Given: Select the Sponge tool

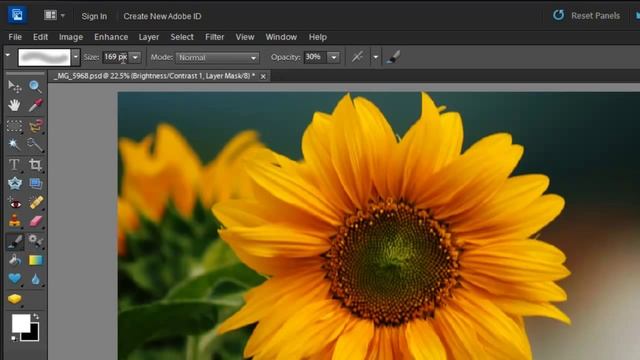Looking at the screenshot, I should [14, 299].
